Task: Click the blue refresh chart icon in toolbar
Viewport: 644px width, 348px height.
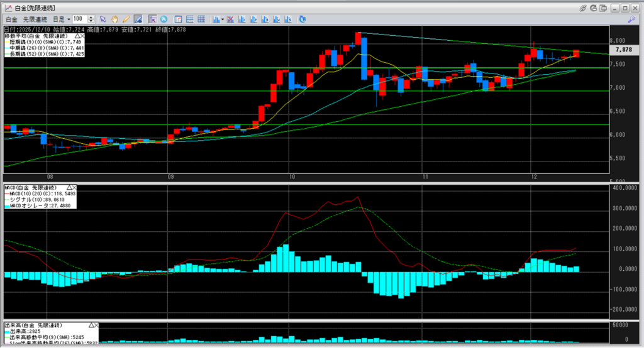Action: (302, 19)
